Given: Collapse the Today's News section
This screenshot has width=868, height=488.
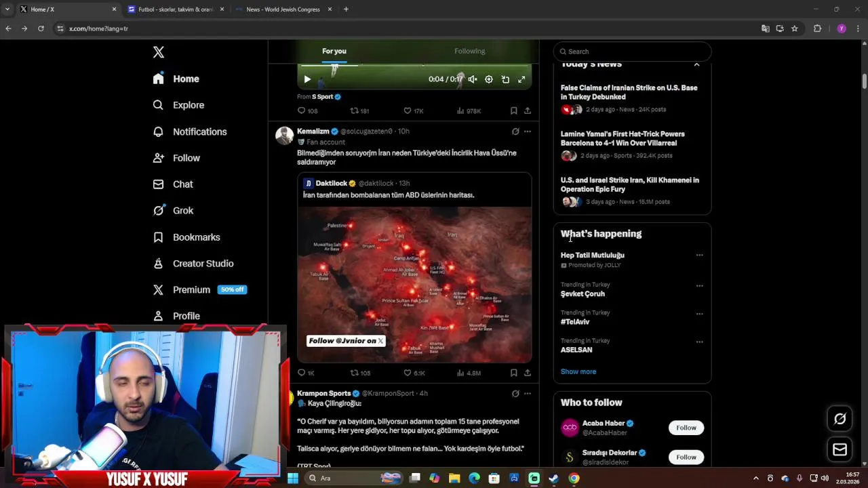Looking at the screenshot, I should (x=696, y=64).
